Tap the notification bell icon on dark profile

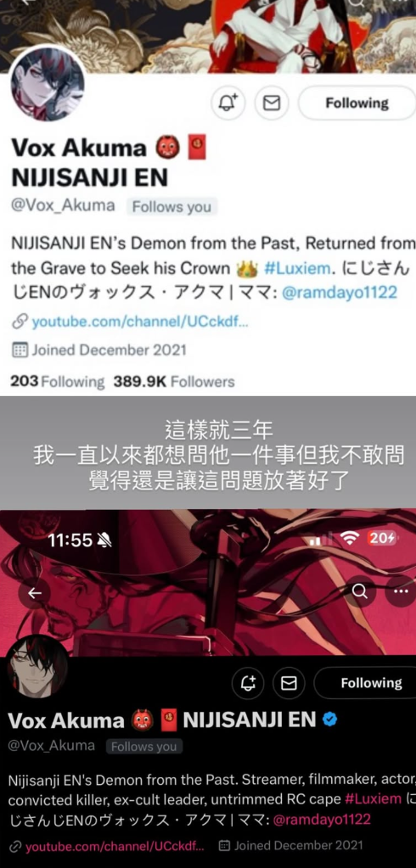(248, 683)
